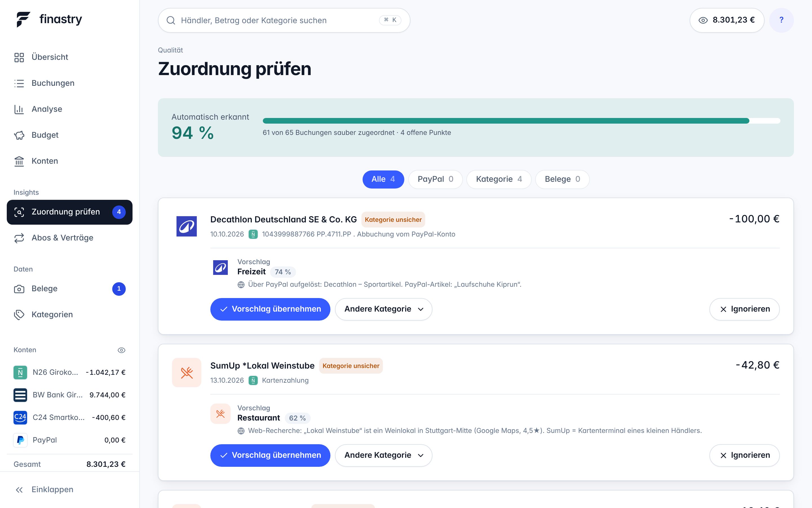Go to Buchungen page
812x508 pixels.
click(69, 83)
